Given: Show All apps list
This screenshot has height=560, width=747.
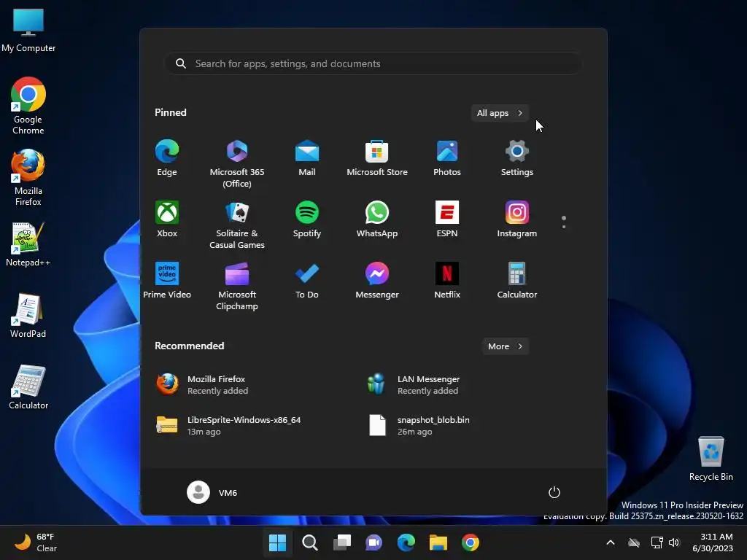Looking at the screenshot, I should click(x=500, y=113).
